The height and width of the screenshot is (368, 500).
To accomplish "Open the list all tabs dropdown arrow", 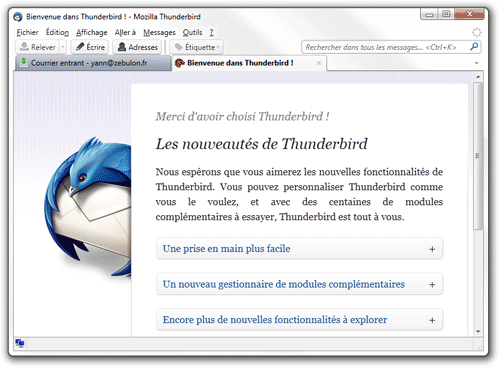I will 476,63.
